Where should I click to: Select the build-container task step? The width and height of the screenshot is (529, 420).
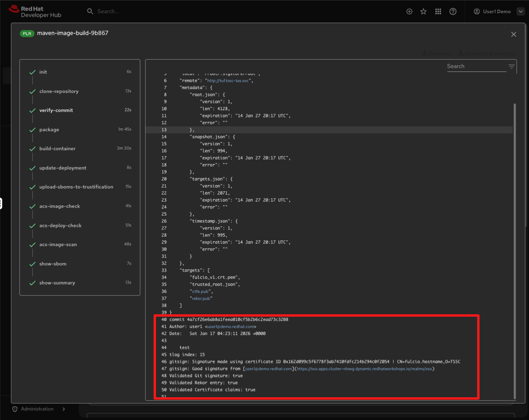click(57, 149)
